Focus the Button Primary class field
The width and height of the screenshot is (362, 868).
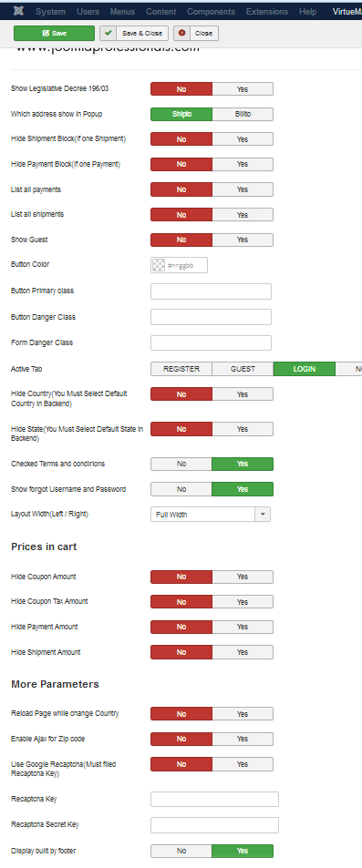tap(212, 291)
